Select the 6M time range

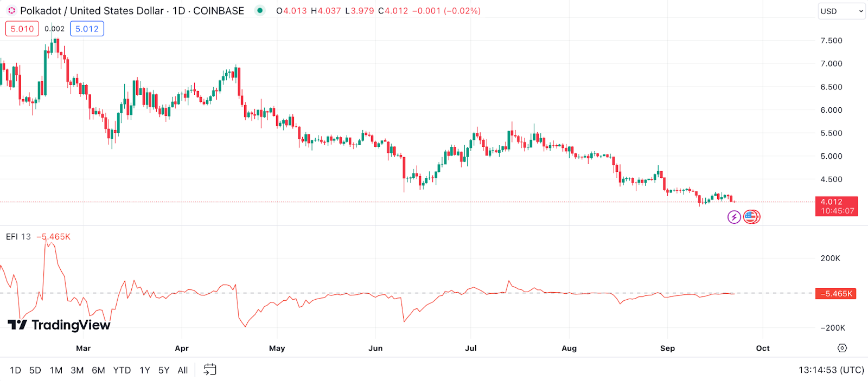tap(98, 370)
